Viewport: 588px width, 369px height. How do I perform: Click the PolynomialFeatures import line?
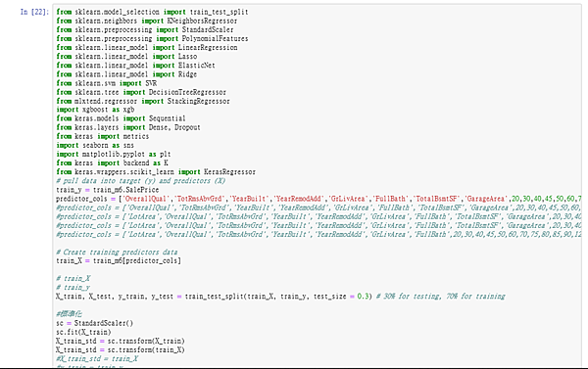pos(152,39)
